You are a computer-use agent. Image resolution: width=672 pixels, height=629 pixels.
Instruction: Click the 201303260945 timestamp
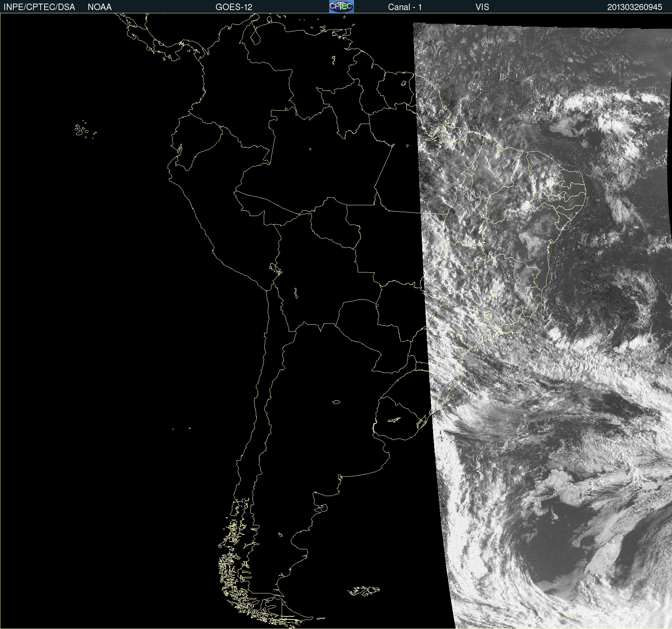(635, 7)
